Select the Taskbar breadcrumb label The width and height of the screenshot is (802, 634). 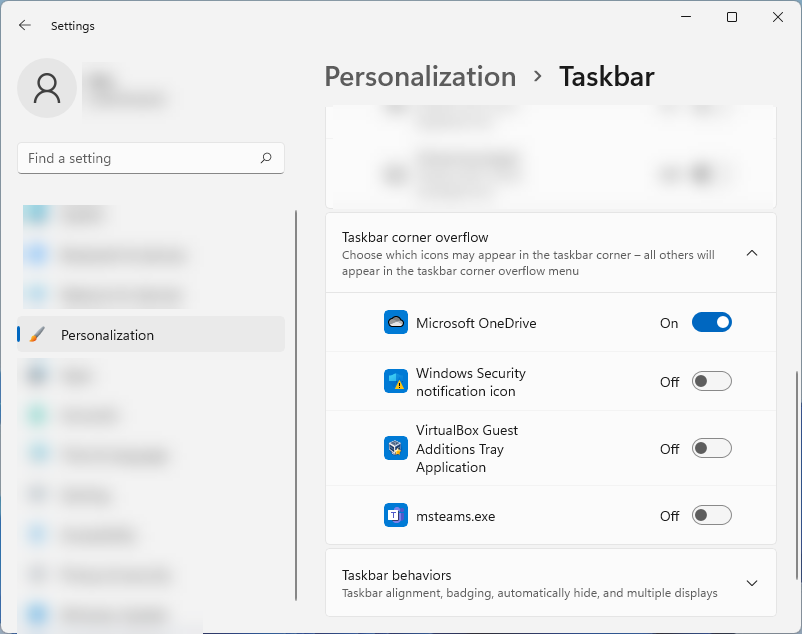[x=606, y=76]
